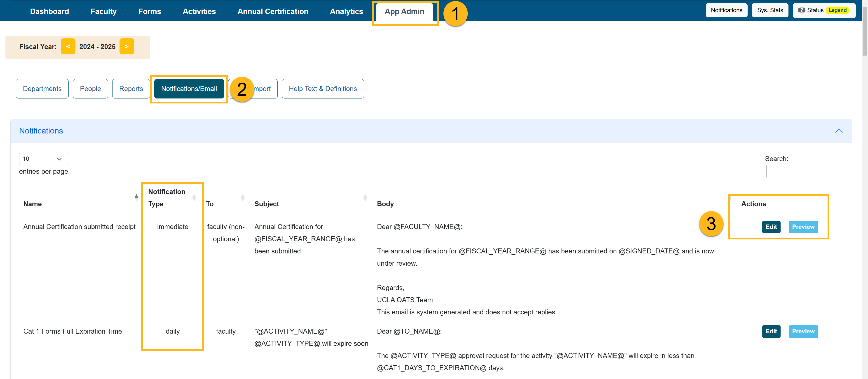868x379 pixels.
Task: Click the 2024 - 2025 fiscal year label
Action: (97, 47)
